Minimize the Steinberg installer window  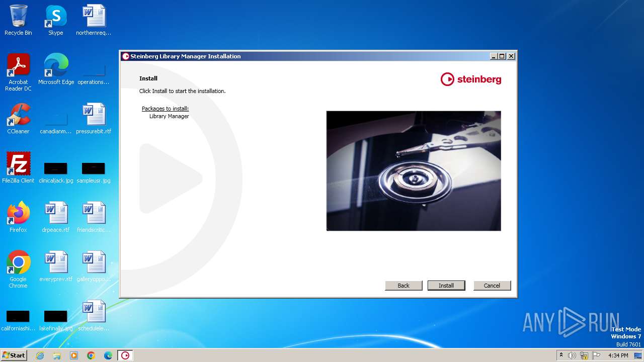494,56
